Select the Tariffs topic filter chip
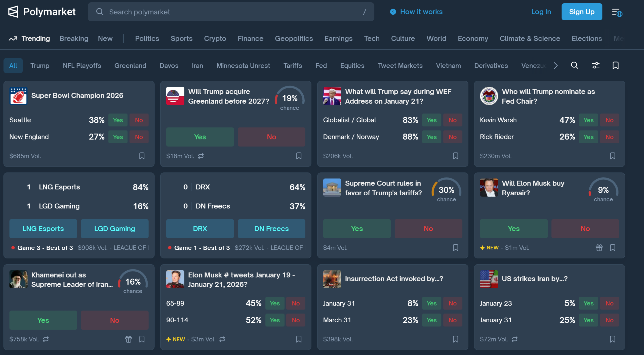This screenshot has height=355, width=644. point(292,66)
